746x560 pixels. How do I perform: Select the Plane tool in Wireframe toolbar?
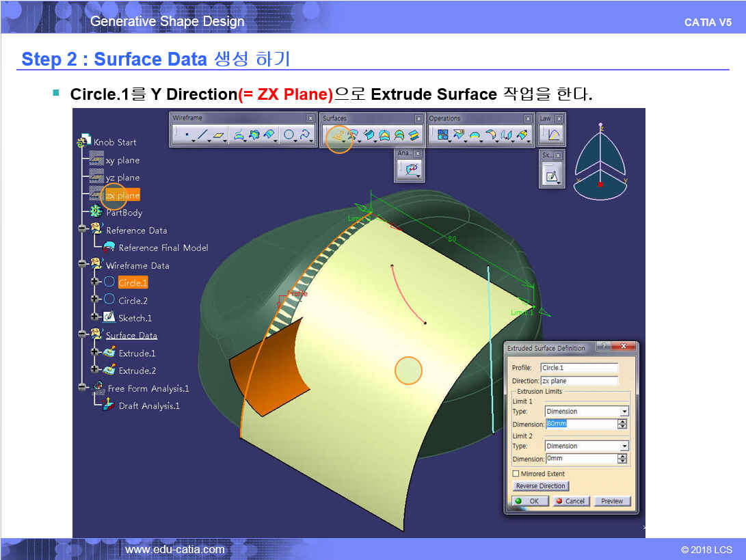[219, 135]
